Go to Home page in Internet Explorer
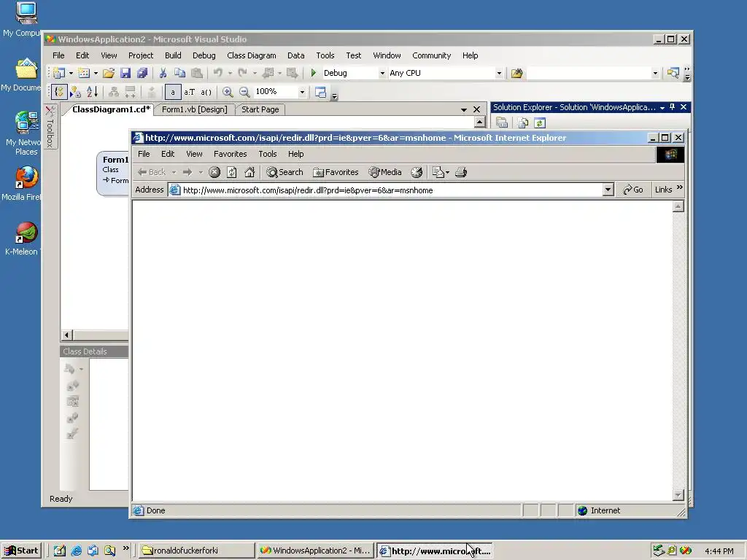The width and height of the screenshot is (747, 560). click(249, 172)
